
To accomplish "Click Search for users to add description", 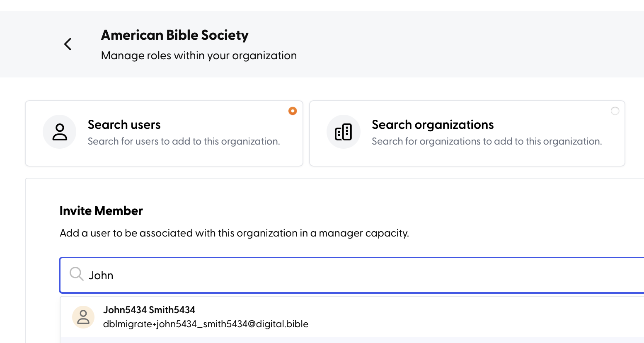I will (x=184, y=141).
